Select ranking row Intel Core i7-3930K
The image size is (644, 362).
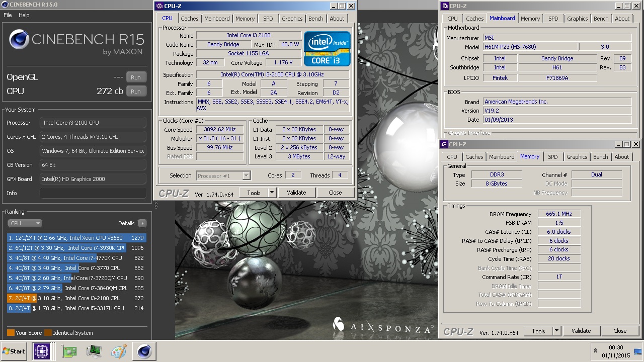pos(76,248)
